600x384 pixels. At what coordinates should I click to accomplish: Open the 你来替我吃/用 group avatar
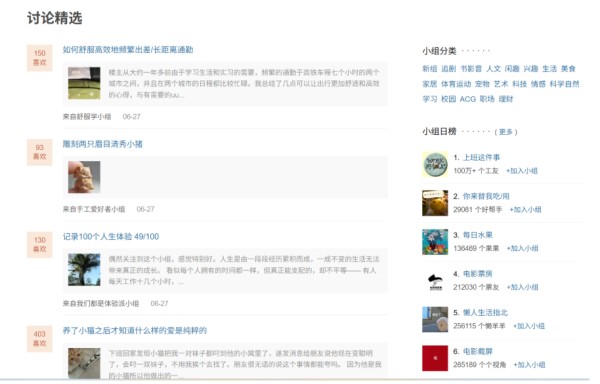point(435,203)
